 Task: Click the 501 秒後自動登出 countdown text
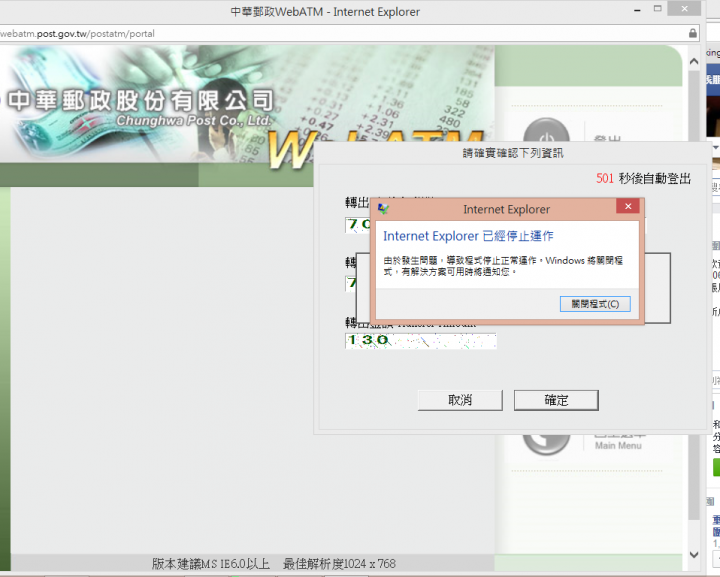[x=643, y=179]
